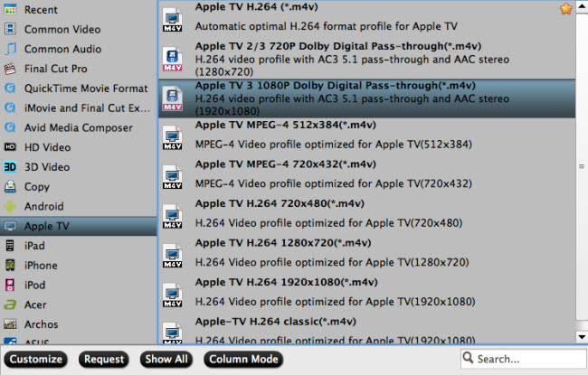588x375 pixels.
Task: Select Apple TV H.264 (*.m4v) profile title
Action: tap(257, 6)
